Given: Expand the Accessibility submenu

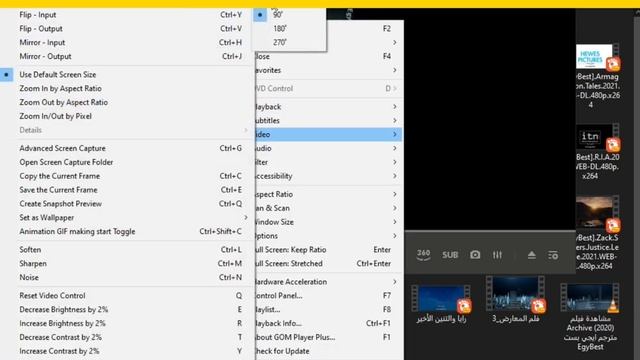Looking at the screenshot, I should coord(328,176).
